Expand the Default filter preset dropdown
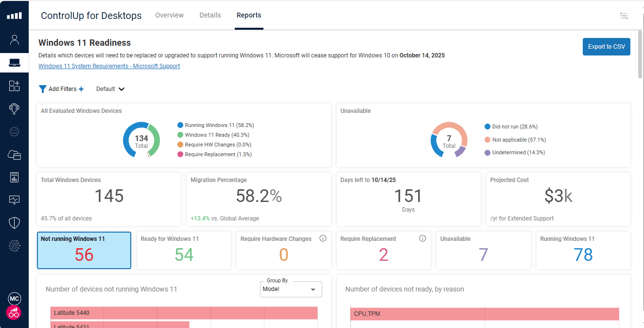Screen dimensions: 644x328 click(110, 89)
